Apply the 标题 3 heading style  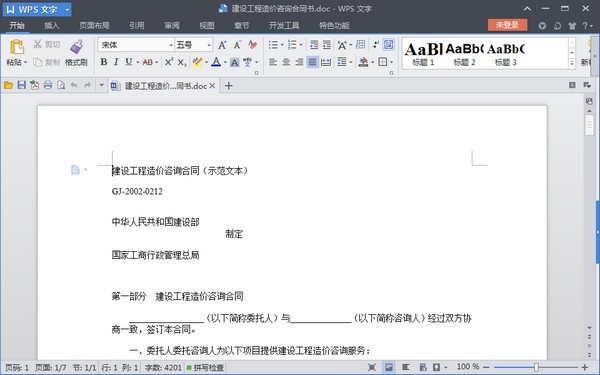click(x=506, y=54)
